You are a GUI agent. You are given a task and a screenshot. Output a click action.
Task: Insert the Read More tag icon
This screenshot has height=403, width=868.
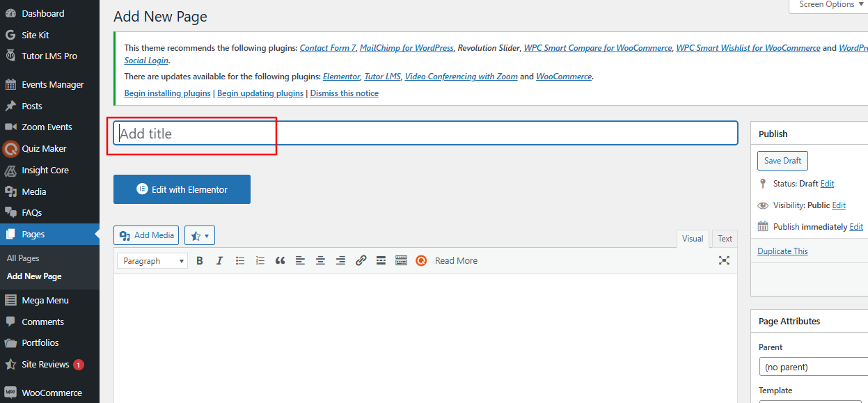pyautogui.click(x=381, y=261)
